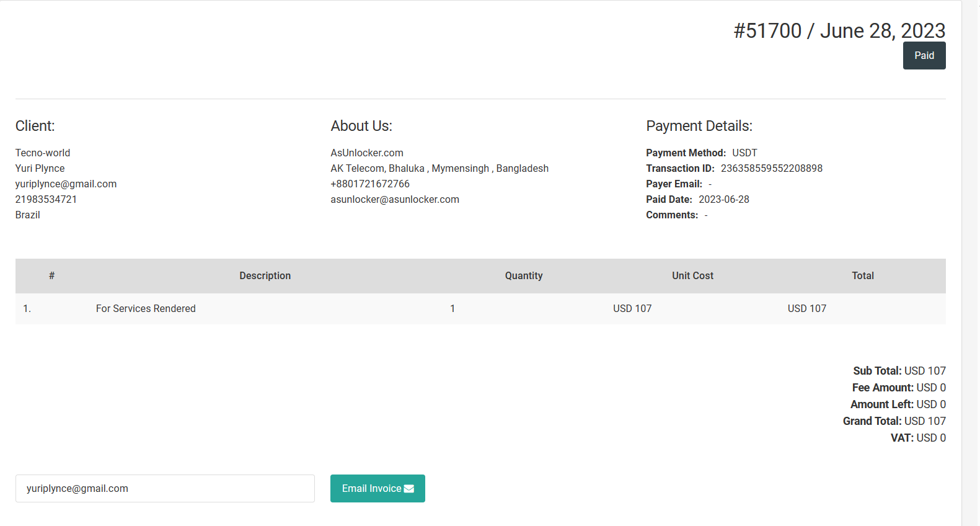Click the Description column header
Screen dimensions: 980x526
[x=265, y=275]
